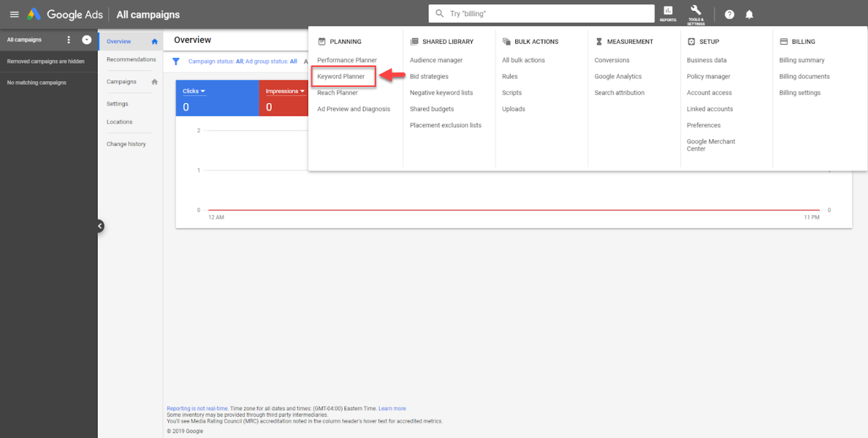Open Billing summary under Billing
Viewport: 868px width, 438px height.
point(801,60)
